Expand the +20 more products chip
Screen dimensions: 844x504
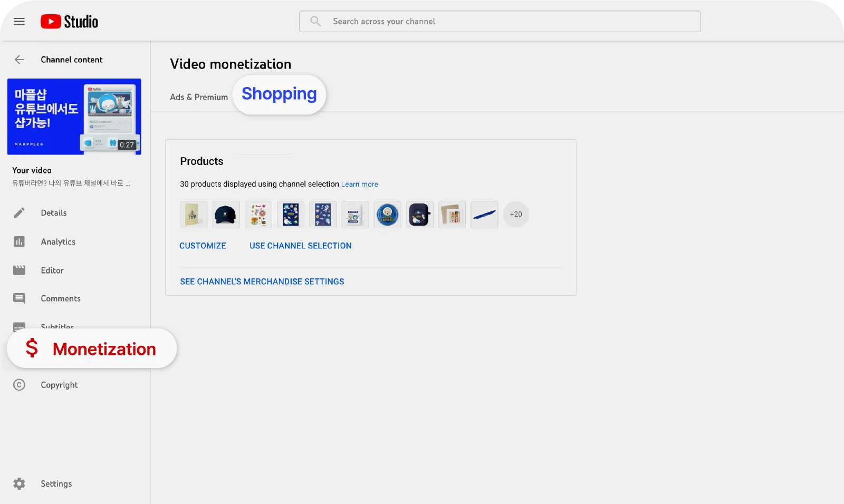[516, 215]
